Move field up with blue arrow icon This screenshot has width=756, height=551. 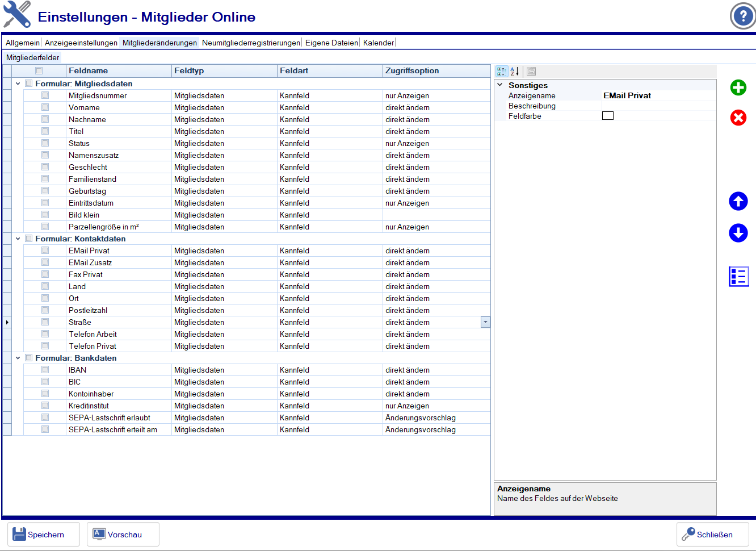click(x=738, y=201)
